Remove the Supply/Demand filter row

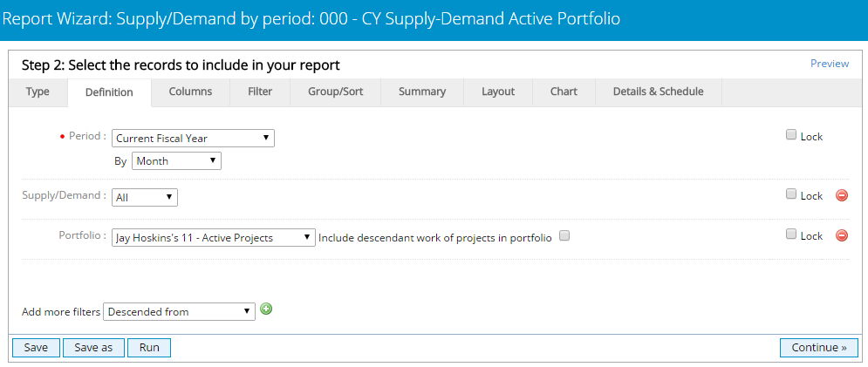tap(842, 196)
